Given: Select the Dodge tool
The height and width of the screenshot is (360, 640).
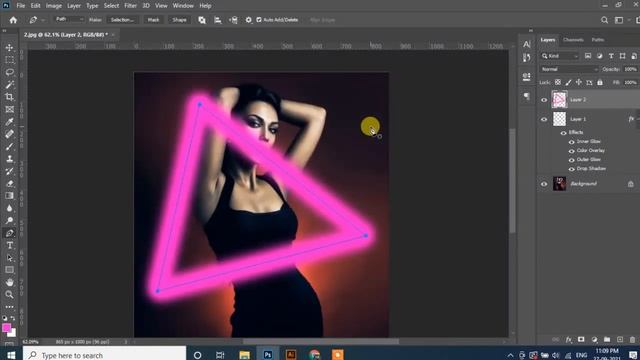Looking at the screenshot, I should click(x=9, y=221).
